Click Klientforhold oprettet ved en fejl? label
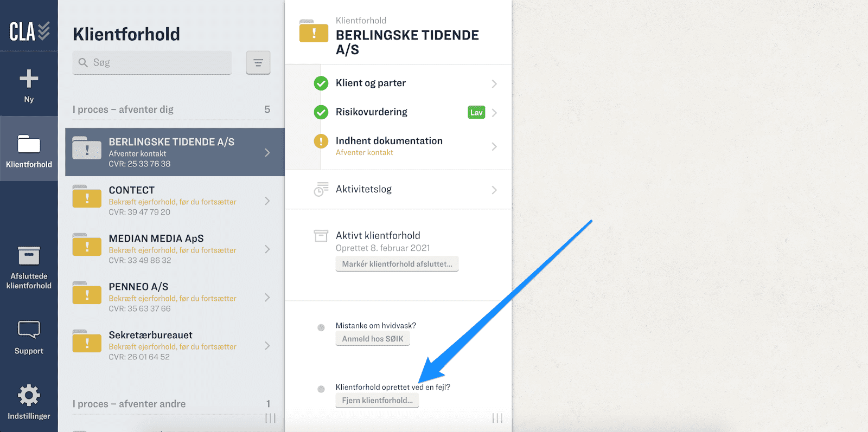The height and width of the screenshot is (432, 868). (393, 387)
